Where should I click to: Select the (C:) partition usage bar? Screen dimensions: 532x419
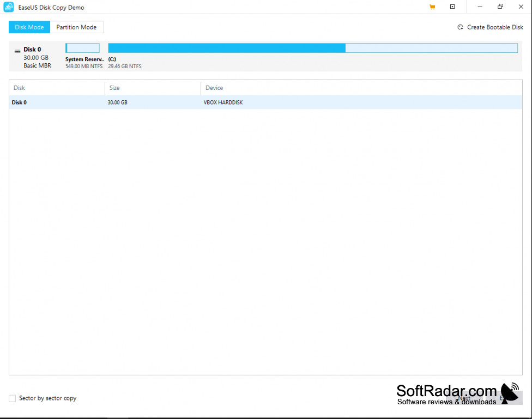(x=313, y=48)
